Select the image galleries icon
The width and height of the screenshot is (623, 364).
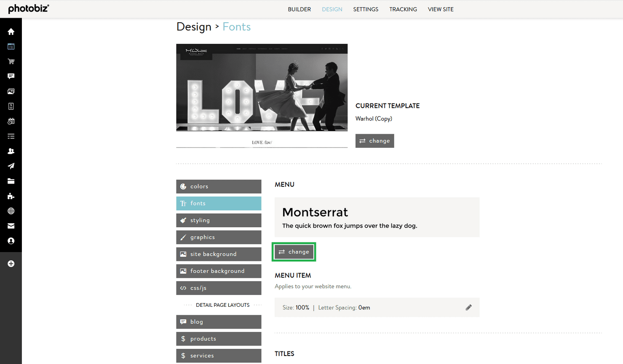click(x=11, y=91)
